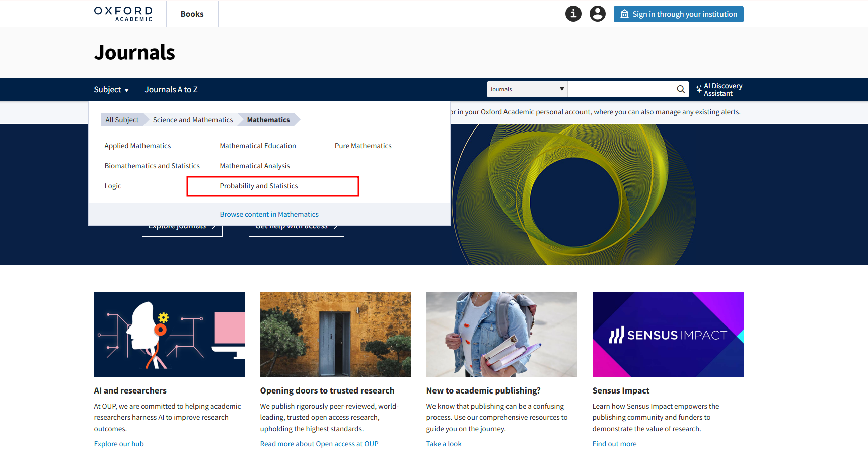This screenshot has height=459, width=868.
Task: Click the Oxford Academic logo
Action: [123, 14]
